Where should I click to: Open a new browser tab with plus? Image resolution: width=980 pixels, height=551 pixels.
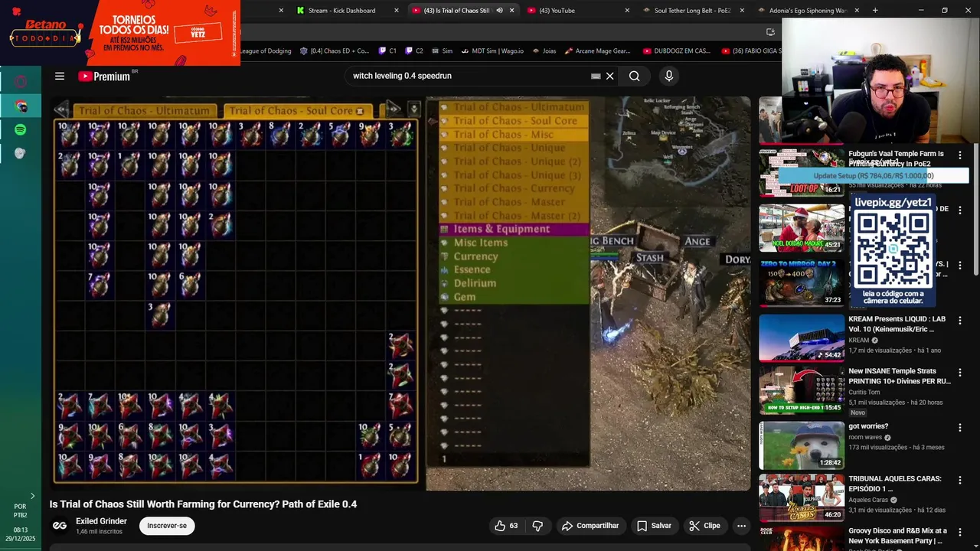coord(875,11)
